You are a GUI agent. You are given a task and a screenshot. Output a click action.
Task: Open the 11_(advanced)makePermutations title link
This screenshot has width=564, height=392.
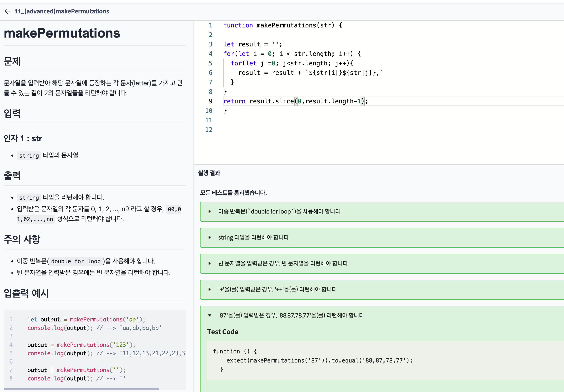(62, 11)
